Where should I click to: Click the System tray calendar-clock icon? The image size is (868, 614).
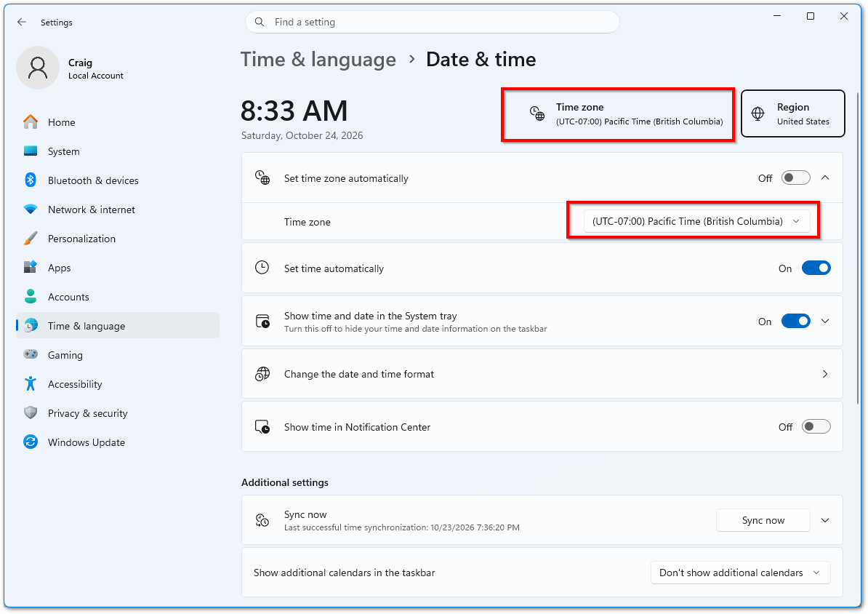(x=262, y=322)
